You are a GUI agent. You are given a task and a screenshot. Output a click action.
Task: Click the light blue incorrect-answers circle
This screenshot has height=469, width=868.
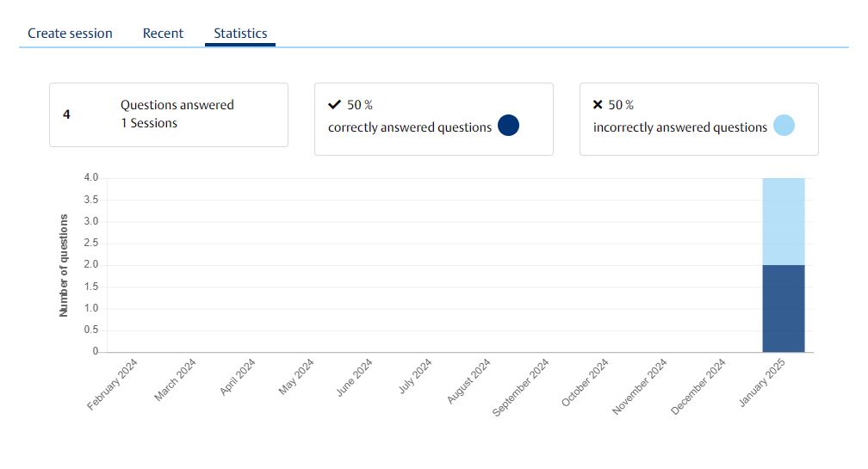coord(784,126)
